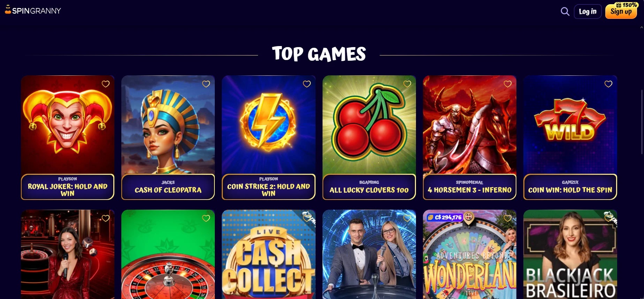Favorite the red live roulette hostess game
644x299 pixels.
coord(106,218)
